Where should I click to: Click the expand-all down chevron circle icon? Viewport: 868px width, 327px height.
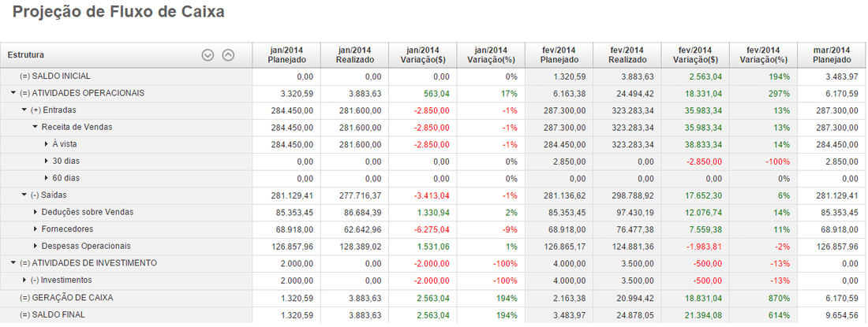tap(208, 55)
